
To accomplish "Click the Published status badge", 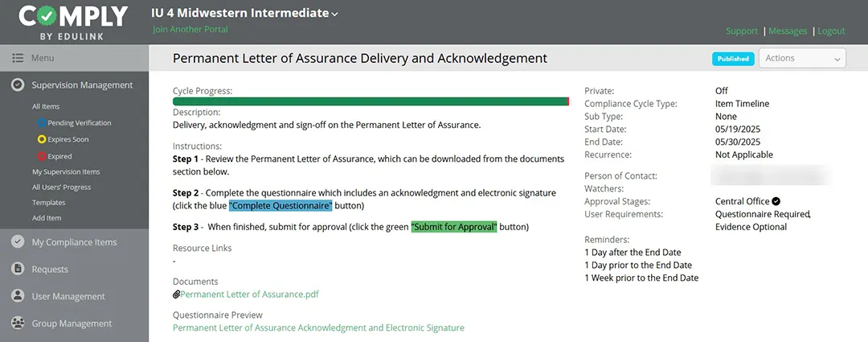I will (x=733, y=58).
